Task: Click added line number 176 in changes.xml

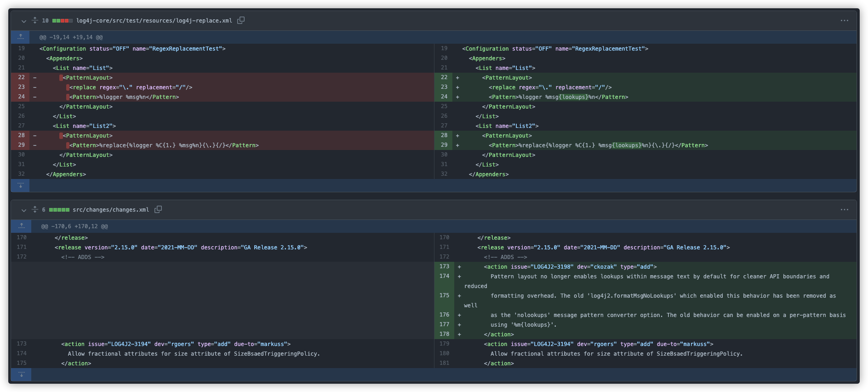Action: tap(444, 315)
